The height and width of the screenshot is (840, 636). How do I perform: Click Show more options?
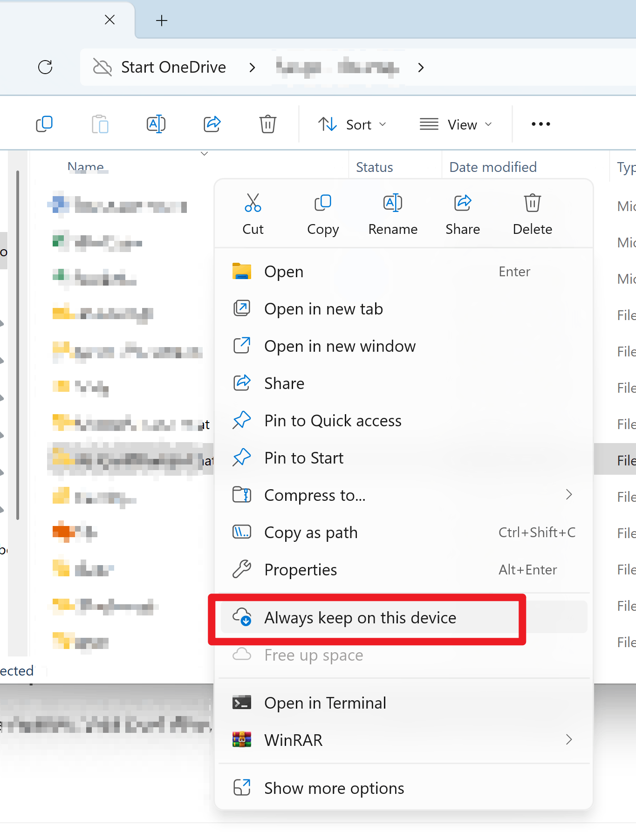pos(403,788)
